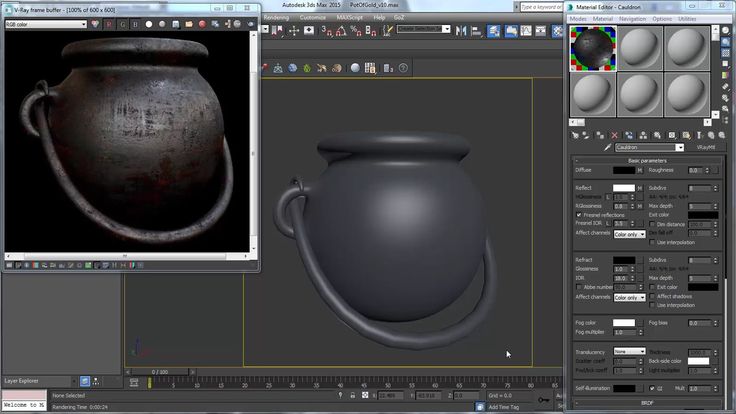Open the Translucency type dropdown
The width and height of the screenshot is (736, 414).
tap(629, 351)
